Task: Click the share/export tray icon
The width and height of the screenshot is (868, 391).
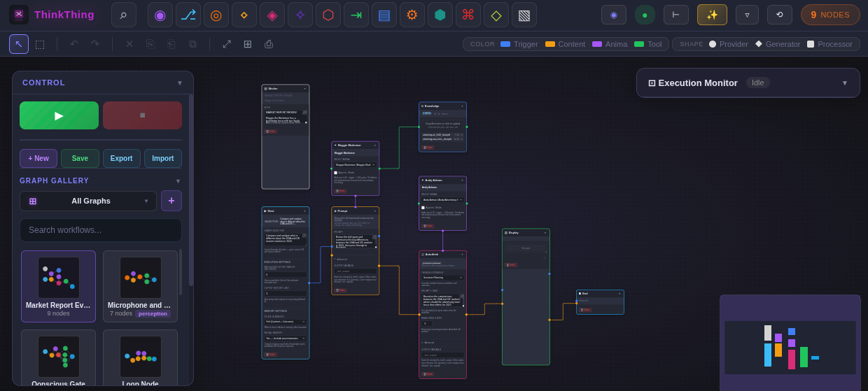Action: click(x=269, y=44)
